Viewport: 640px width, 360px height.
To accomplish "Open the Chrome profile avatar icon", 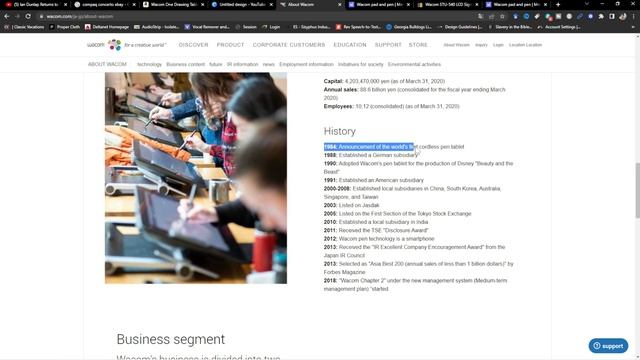I will pos(623,16).
